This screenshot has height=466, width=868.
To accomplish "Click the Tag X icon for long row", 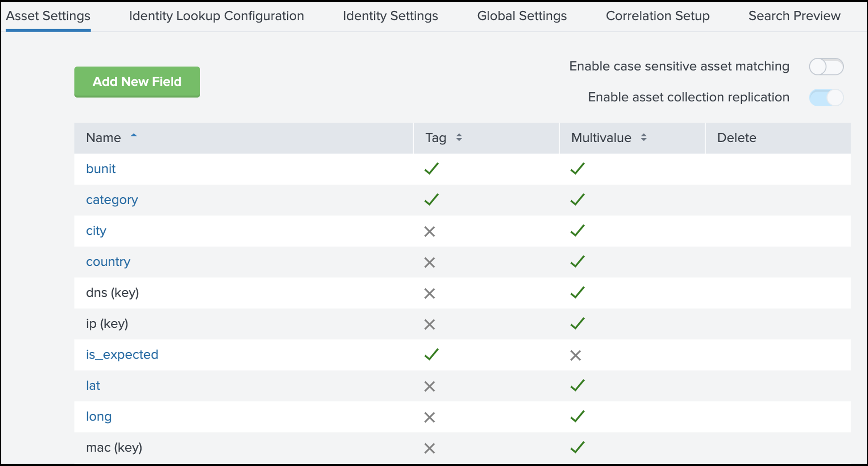I will (x=429, y=417).
